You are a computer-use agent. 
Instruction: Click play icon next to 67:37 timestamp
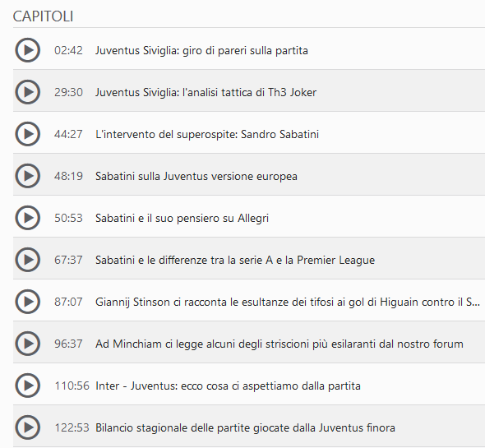[x=27, y=260]
